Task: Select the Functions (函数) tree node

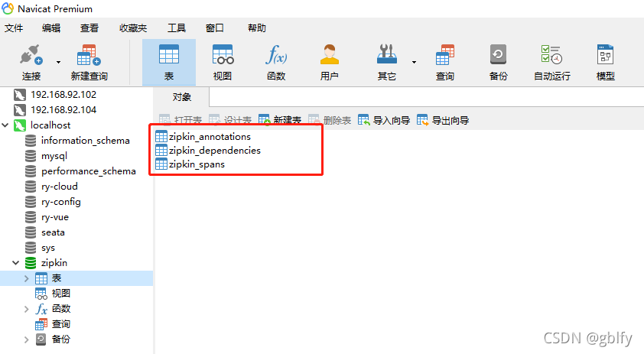Action: tap(53, 309)
